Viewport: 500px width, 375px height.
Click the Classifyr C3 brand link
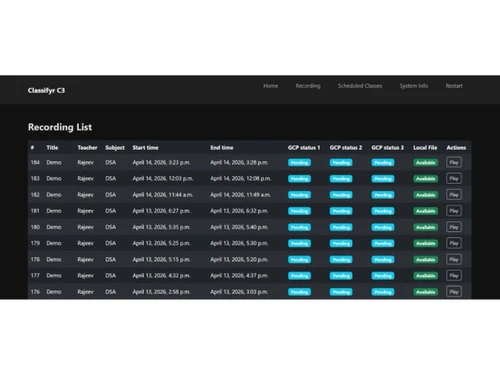point(46,90)
